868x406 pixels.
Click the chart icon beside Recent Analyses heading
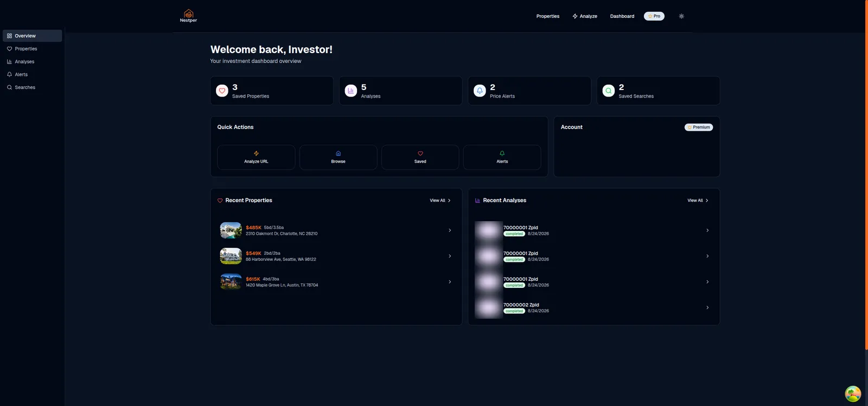[x=477, y=201]
